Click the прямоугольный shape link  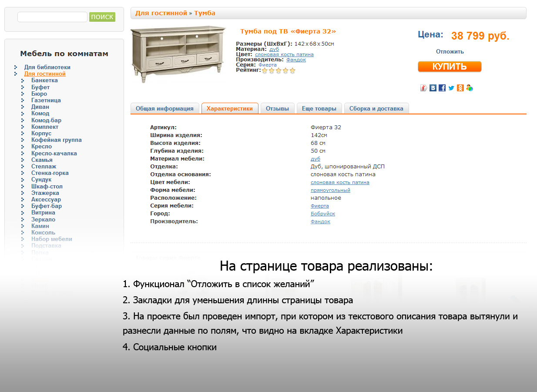[330, 190]
